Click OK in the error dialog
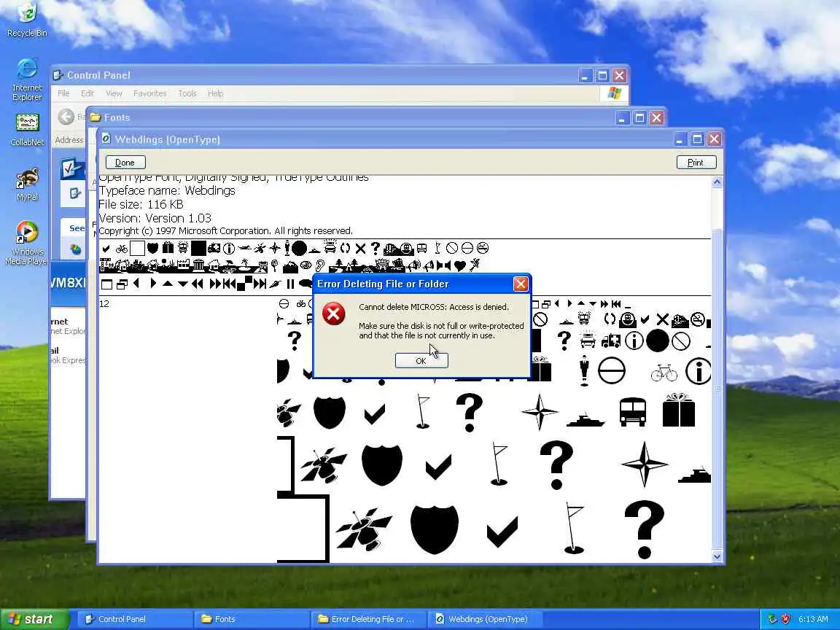This screenshot has height=630, width=840. click(x=421, y=360)
